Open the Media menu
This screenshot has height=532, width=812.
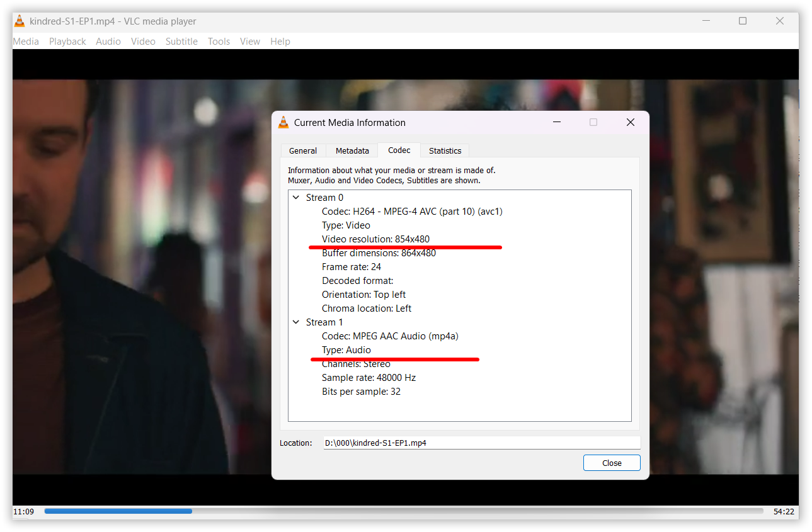(26, 41)
